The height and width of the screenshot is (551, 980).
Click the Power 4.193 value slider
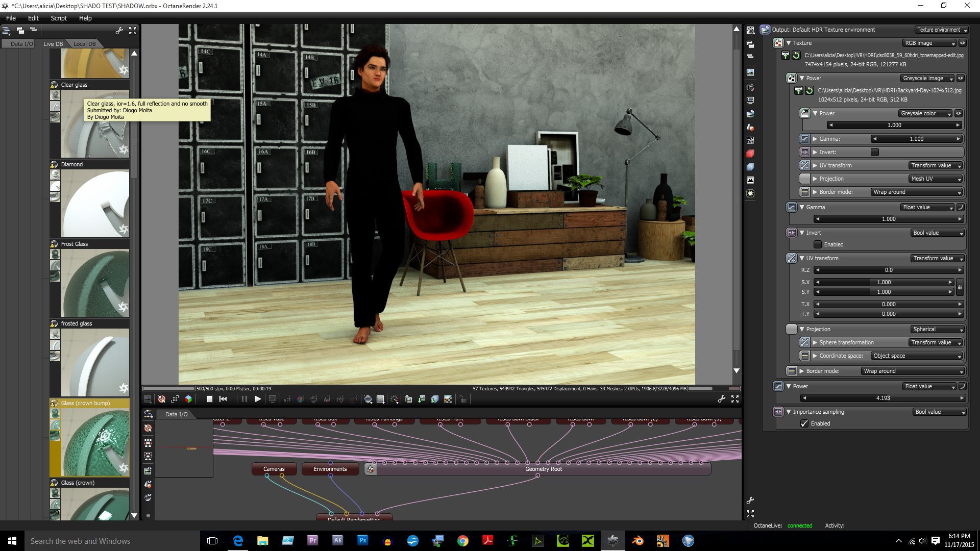883,398
